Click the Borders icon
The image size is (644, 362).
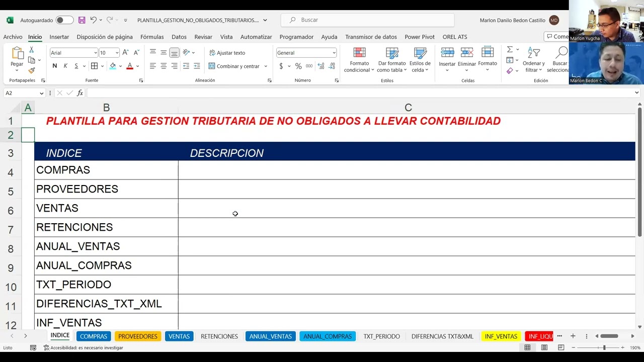94,66
